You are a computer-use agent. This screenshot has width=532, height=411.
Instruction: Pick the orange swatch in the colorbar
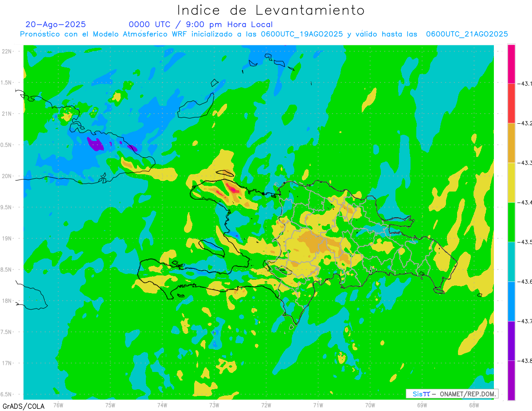pyautogui.click(x=511, y=143)
